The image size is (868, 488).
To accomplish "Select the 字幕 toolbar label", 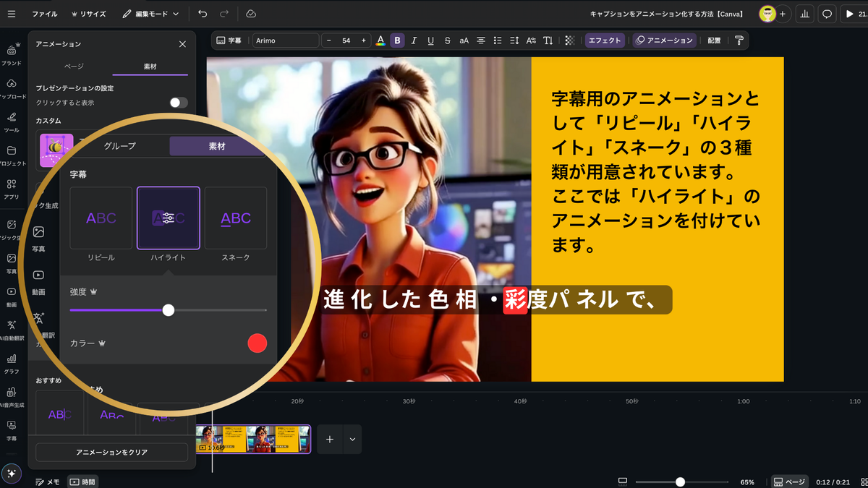I will [229, 40].
